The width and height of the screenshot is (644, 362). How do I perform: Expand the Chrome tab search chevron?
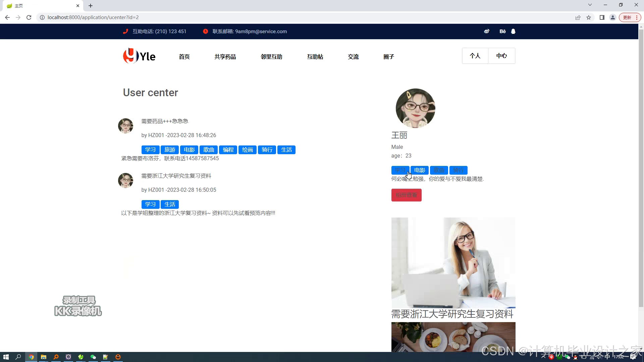pos(590,5)
